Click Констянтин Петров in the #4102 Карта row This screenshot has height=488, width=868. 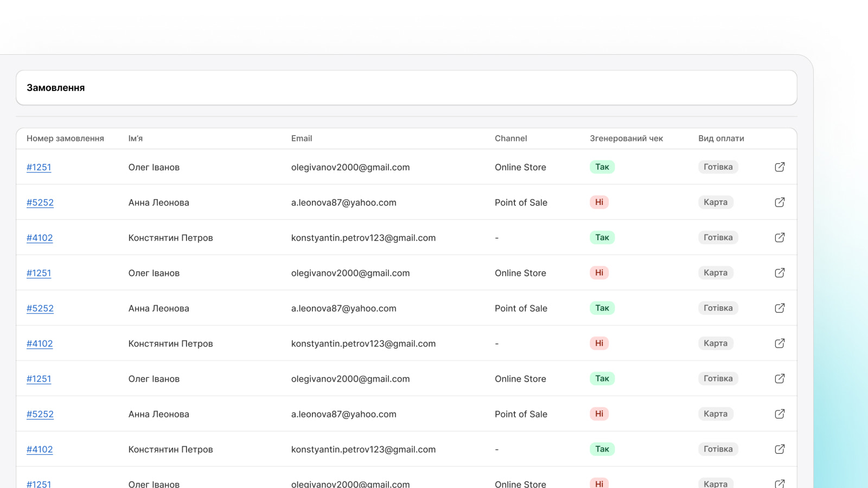170,343
